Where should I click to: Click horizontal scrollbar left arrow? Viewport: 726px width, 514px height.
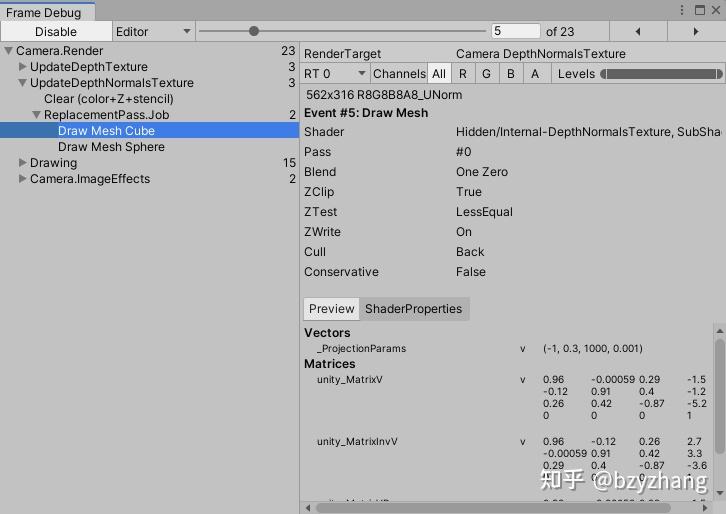pos(308,508)
